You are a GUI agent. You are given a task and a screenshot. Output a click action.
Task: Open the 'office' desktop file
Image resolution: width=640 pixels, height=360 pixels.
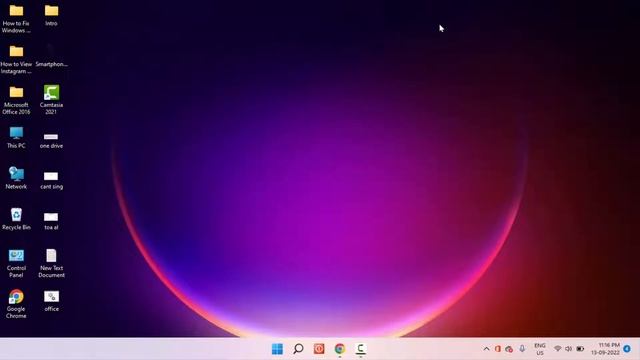[x=51, y=301]
